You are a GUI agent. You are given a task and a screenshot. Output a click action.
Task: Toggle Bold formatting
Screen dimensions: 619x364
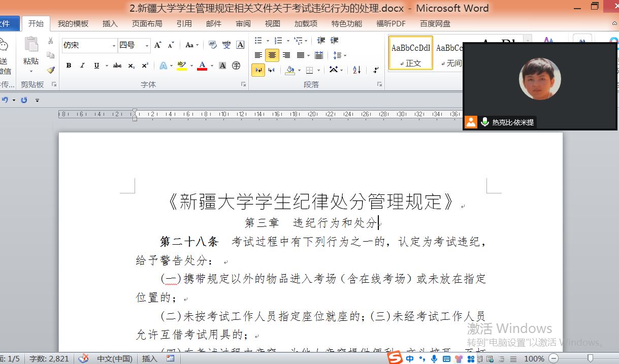[69, 65]
